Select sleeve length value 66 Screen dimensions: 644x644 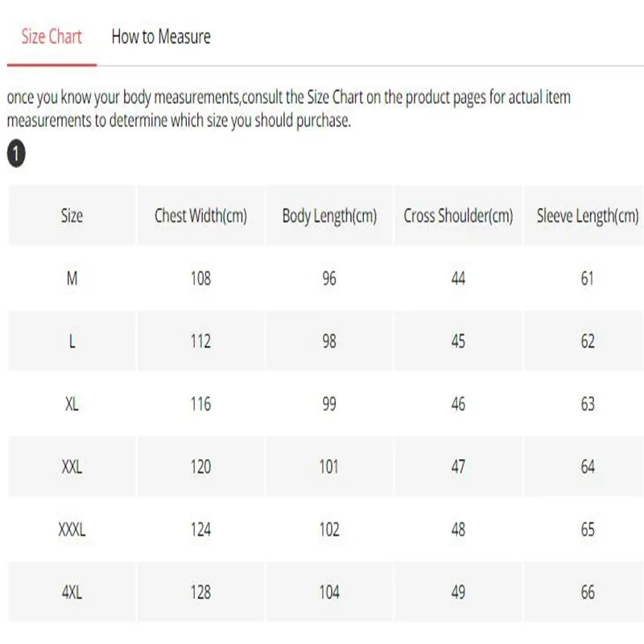[x=588, y=592]
